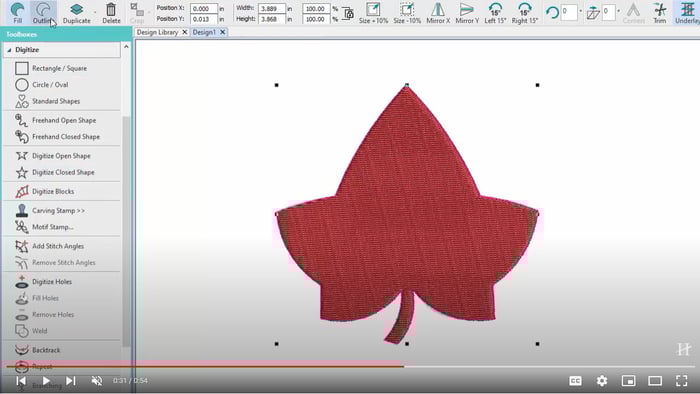Screen dimensions: 700x394
Task: Unmute the video audio
Action: click(x=97, y=381)
